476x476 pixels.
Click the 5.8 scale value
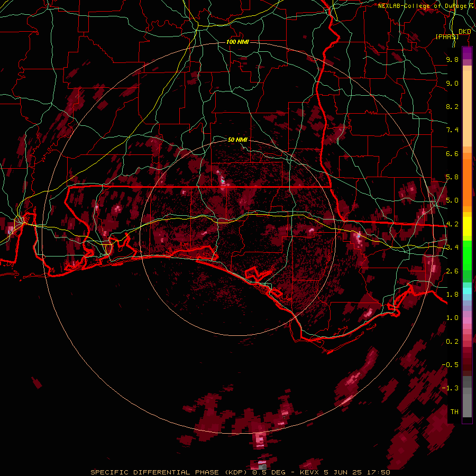coord(452,177)
